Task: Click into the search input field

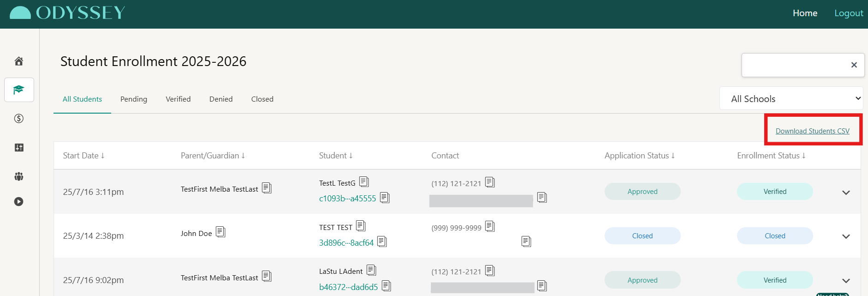Action: click(x=794, y=65)
